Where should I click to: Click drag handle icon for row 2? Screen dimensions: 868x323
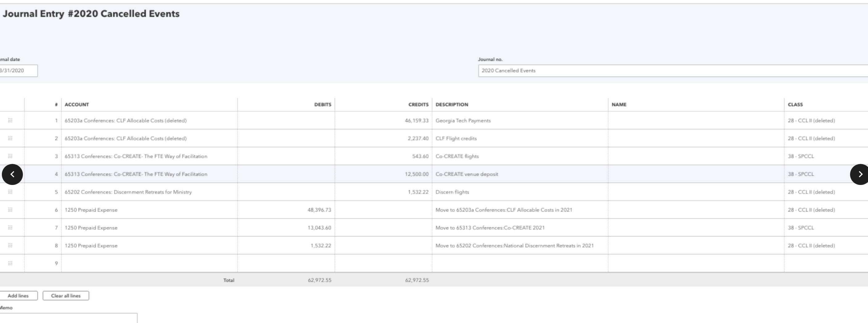click(10, 138)
